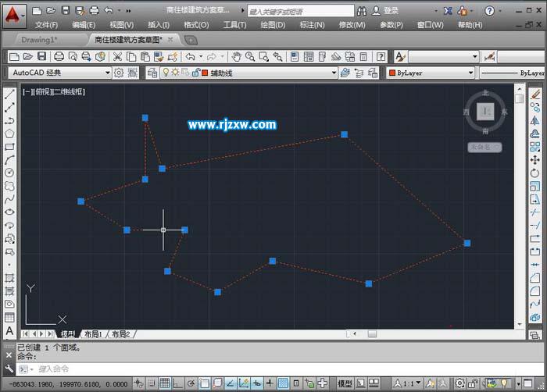
Task: Click the Pan hand tool
Action: (x=237, y=56)
